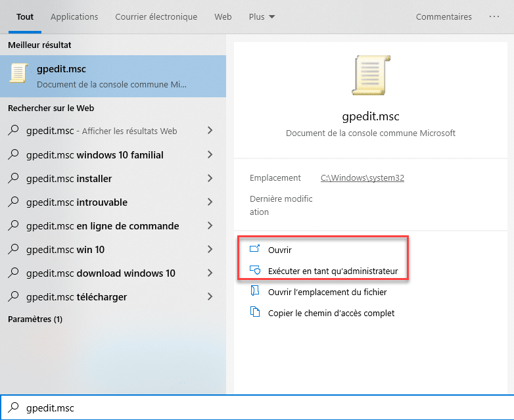Switch to the Courrier électronique tab
The width and height of the screenshot is (514, 420).
[x=156, y=17]
